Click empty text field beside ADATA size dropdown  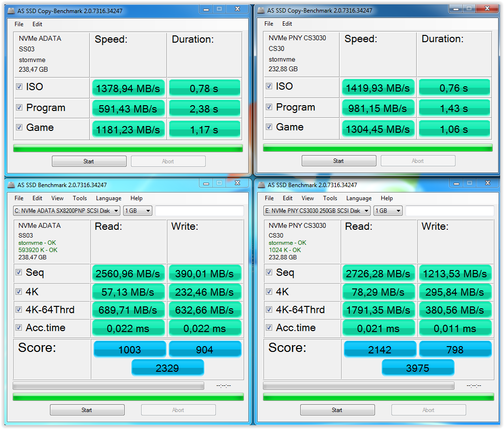point(199,211)
